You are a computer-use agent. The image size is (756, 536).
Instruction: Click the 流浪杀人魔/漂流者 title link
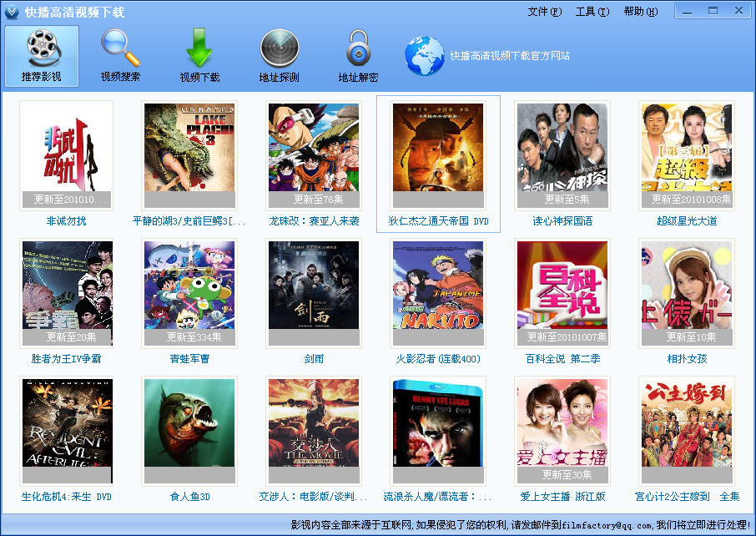[437, 497]
